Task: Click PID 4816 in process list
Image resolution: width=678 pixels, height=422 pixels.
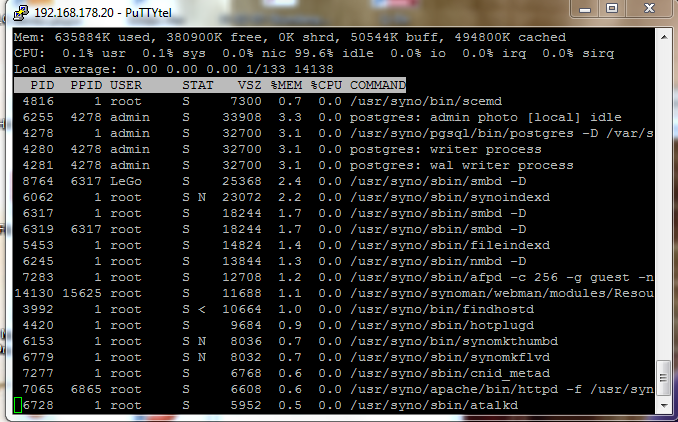Action: click(38, 101)
